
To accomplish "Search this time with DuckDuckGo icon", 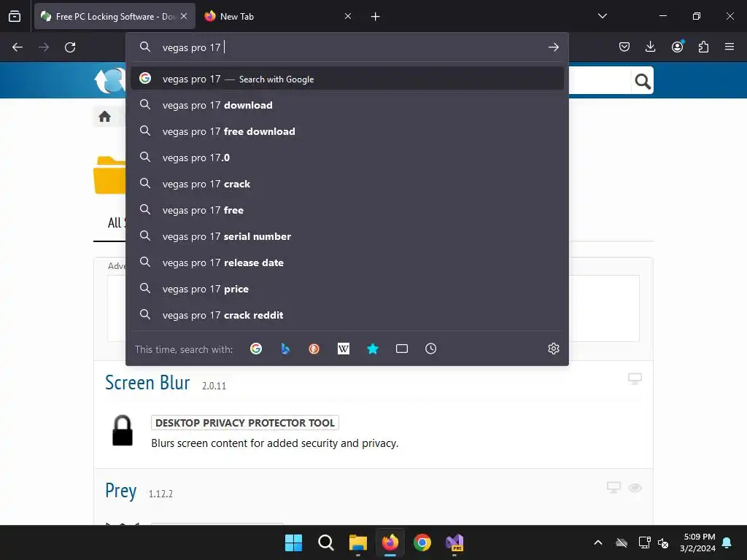I will pyautogui.click(x=314, y=349).
